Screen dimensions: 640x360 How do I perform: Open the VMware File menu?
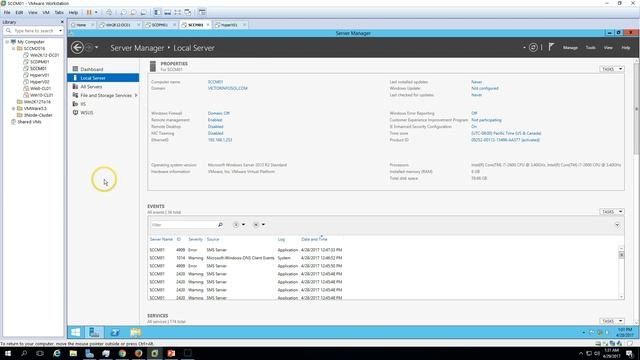pyautogui.click(x=7, y=12)
